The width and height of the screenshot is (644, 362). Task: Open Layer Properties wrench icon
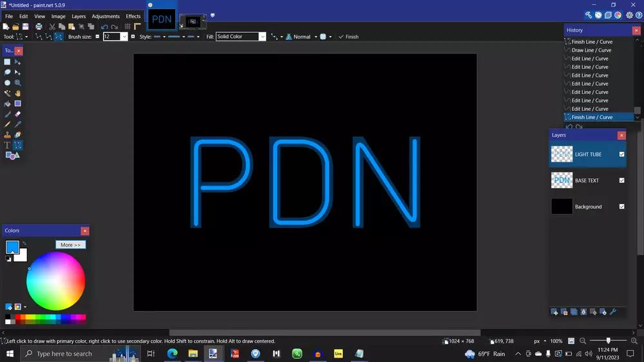coord(613,312)
